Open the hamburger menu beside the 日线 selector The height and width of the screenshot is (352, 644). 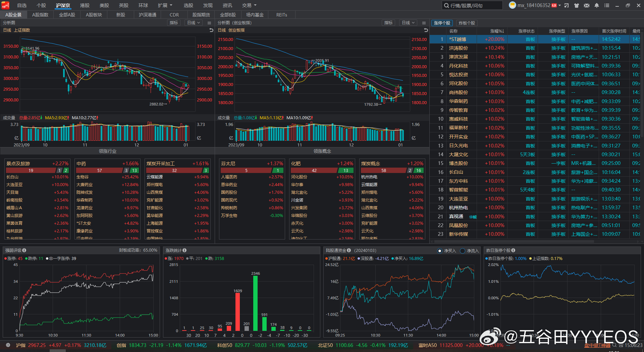coord(209,23)
